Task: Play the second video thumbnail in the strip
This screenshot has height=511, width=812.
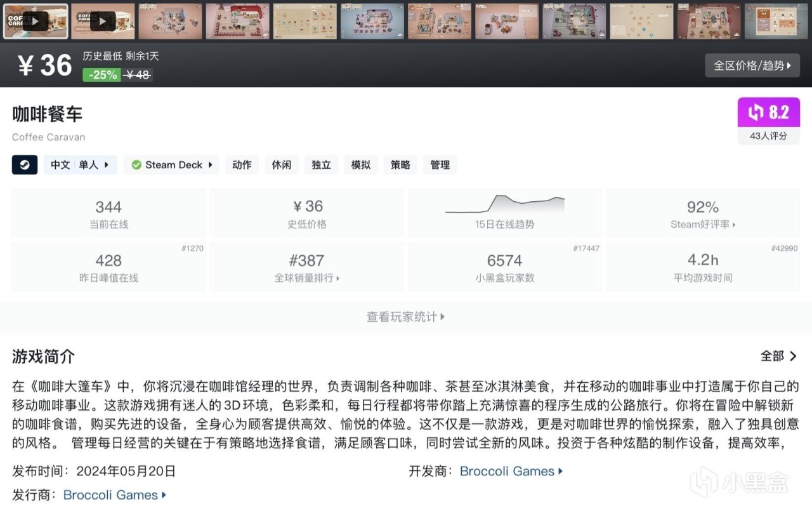Action: point(103,22)
